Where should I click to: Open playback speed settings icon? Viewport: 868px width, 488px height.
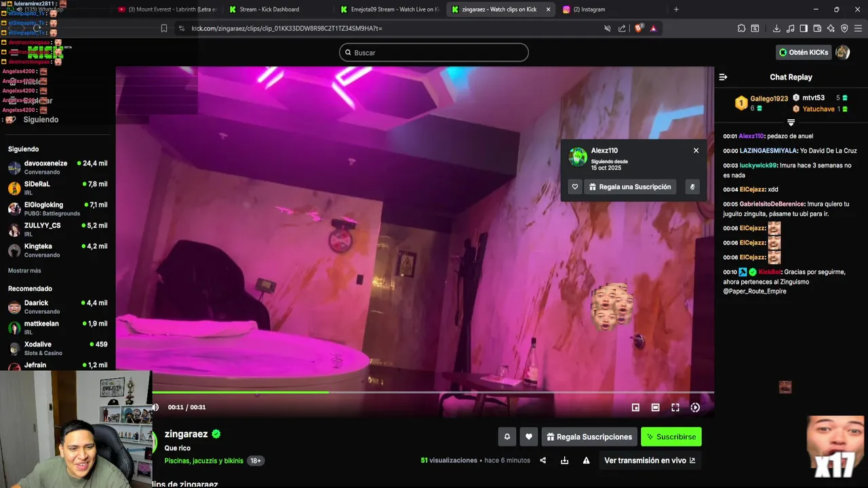pyautogui.click(x=695, y=407)
